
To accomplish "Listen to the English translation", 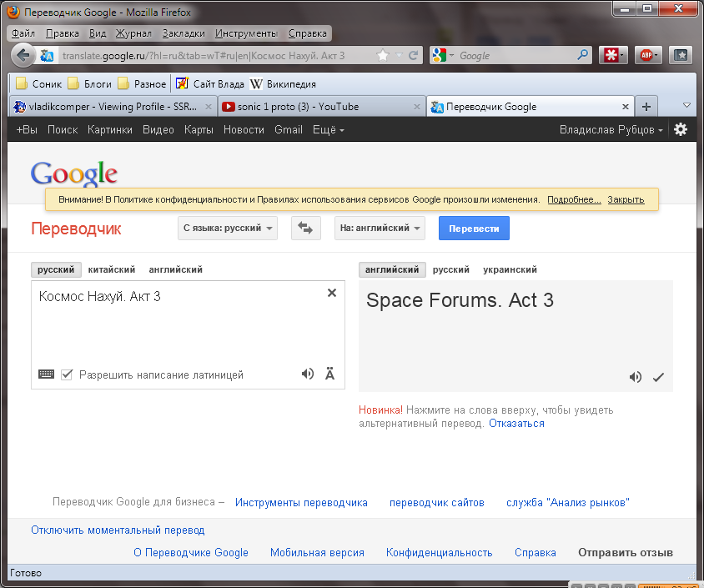I will 636,377.
